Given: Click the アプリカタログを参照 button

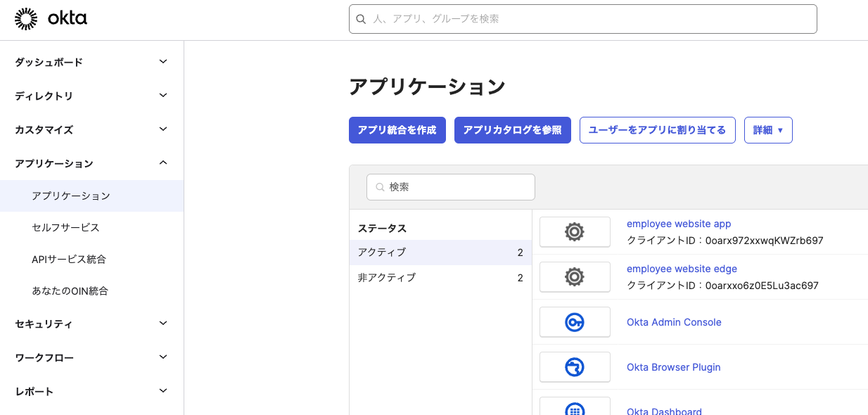Looking at the screenshot, I should click(x=512, y=130).
